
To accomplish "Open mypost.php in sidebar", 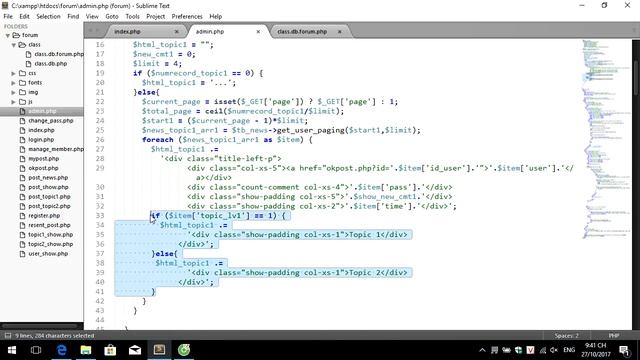I will point(44,158).
